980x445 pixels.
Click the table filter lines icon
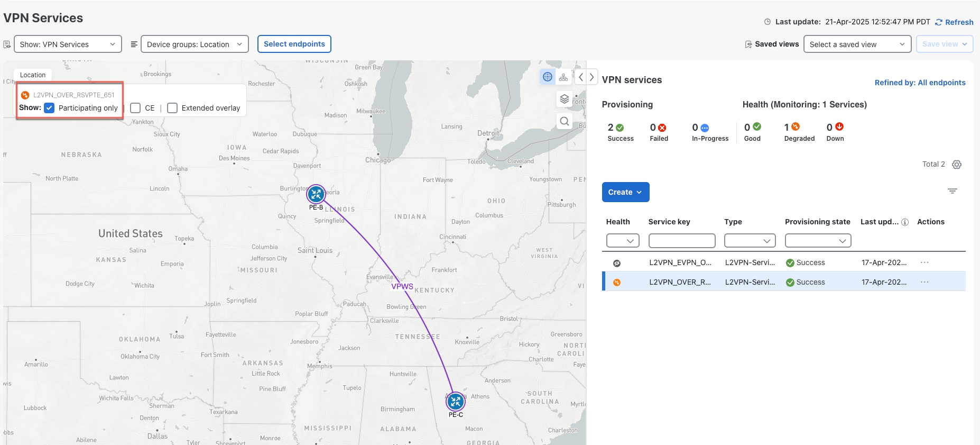(x=952, y=191)
